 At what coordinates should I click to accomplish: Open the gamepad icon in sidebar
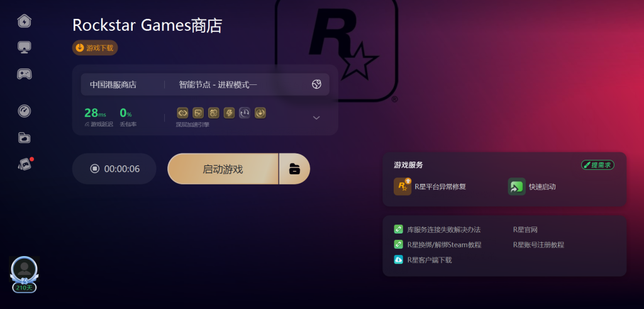pos(25,74)
